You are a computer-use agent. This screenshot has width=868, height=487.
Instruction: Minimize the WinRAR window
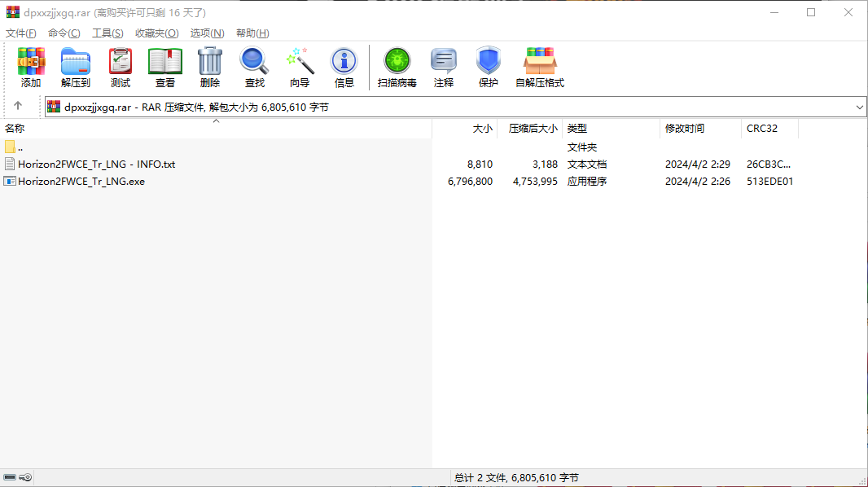[x=774, y=12]
